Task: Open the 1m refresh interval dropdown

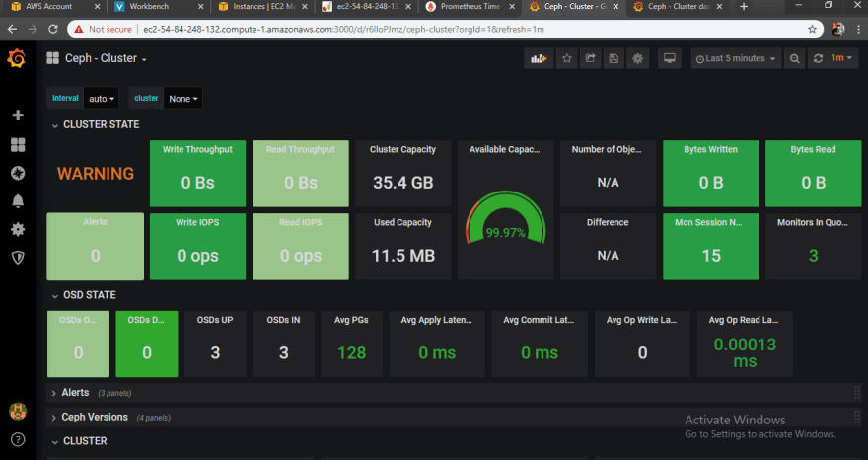Action: click(x=842, y=59)
